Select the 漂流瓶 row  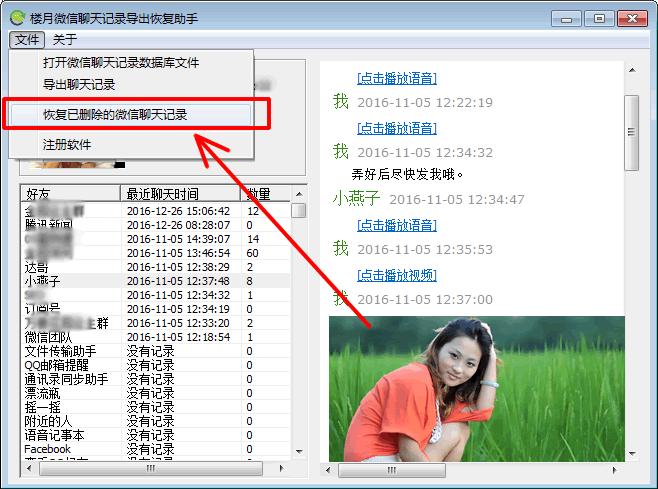pos(155,393)
